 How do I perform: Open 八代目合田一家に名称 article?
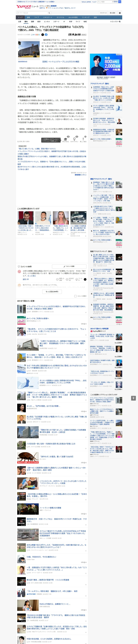(51, 444)
